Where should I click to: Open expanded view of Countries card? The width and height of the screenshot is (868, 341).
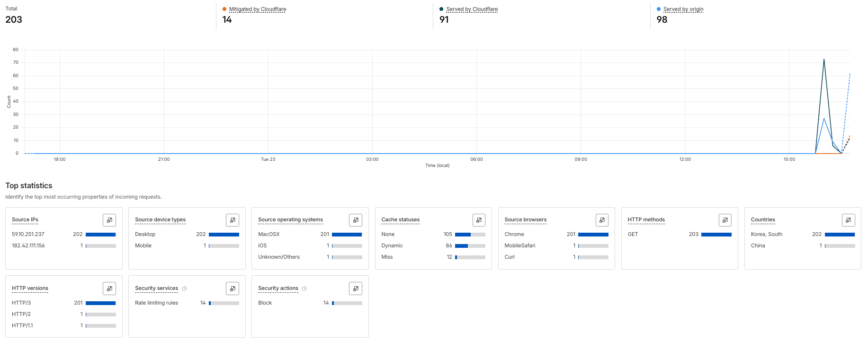(848, 220)
